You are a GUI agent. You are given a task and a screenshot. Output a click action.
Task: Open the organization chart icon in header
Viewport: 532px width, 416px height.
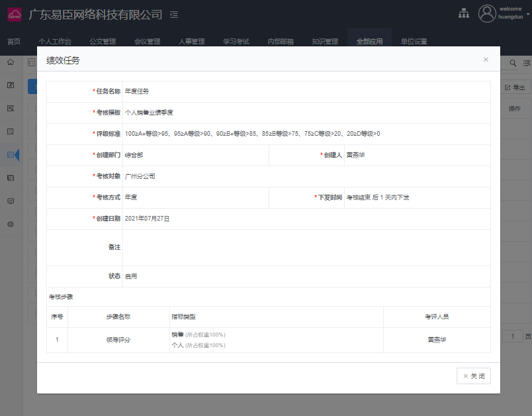coord(464,14)
